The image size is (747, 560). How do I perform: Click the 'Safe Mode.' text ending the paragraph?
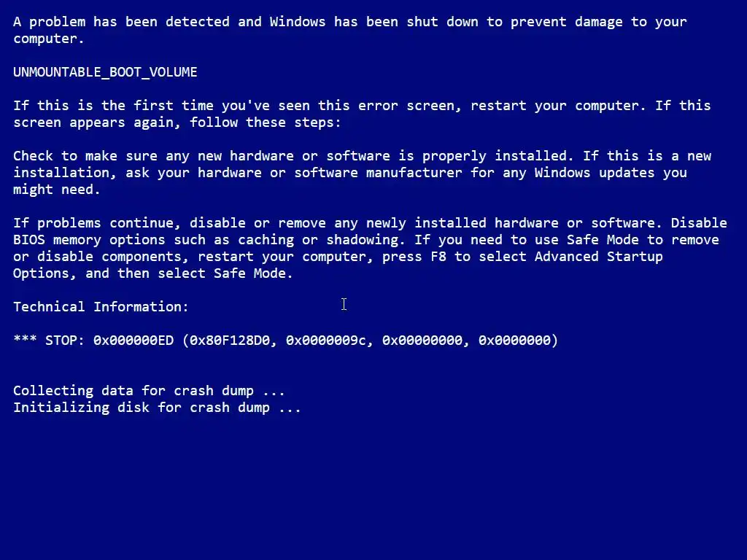pos(253,273)
